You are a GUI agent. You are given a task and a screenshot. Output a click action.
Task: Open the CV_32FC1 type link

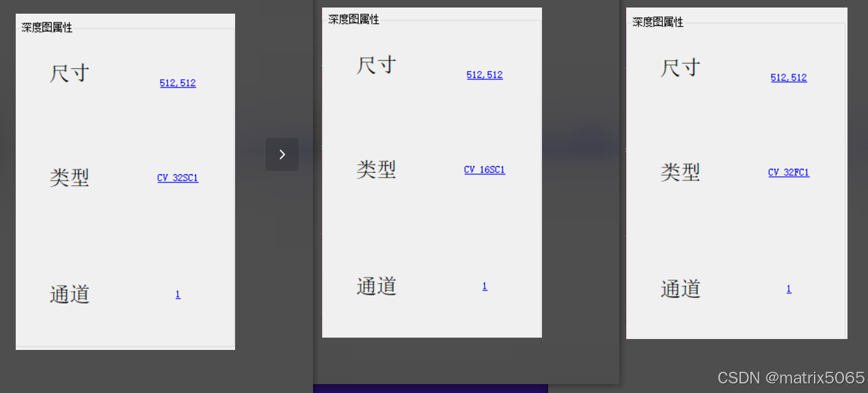click(789, 172)
